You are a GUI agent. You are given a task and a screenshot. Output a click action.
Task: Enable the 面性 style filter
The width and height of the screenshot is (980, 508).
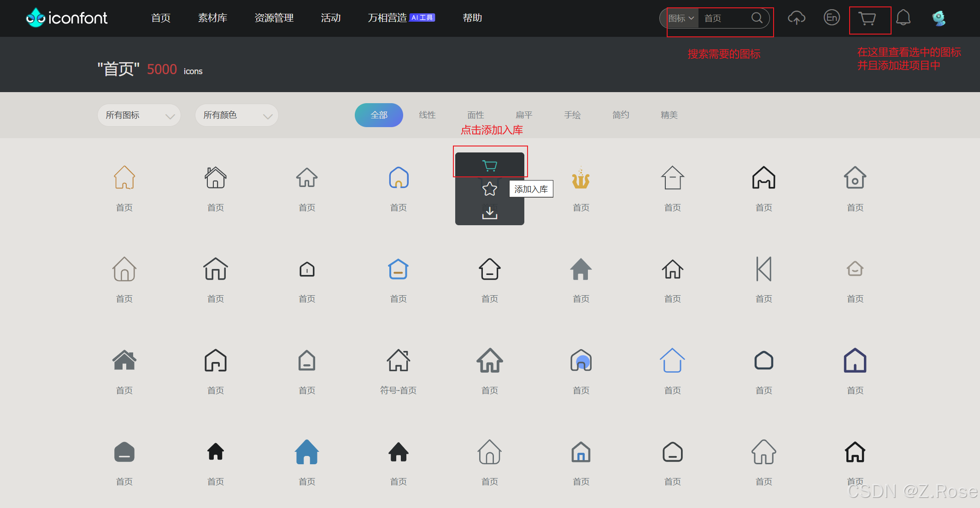point(475,115)
